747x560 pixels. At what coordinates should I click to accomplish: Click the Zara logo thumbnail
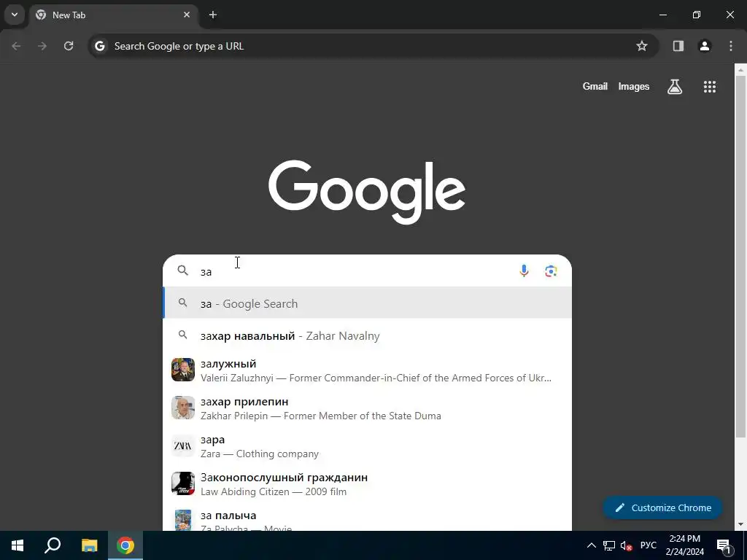(x=183, y=446)
